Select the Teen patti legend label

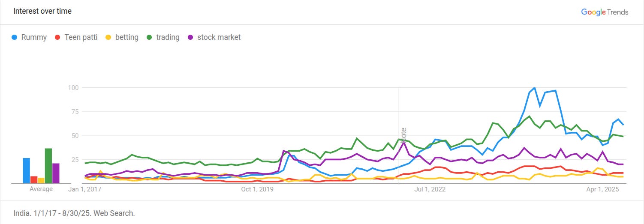(x=81, y=37)
